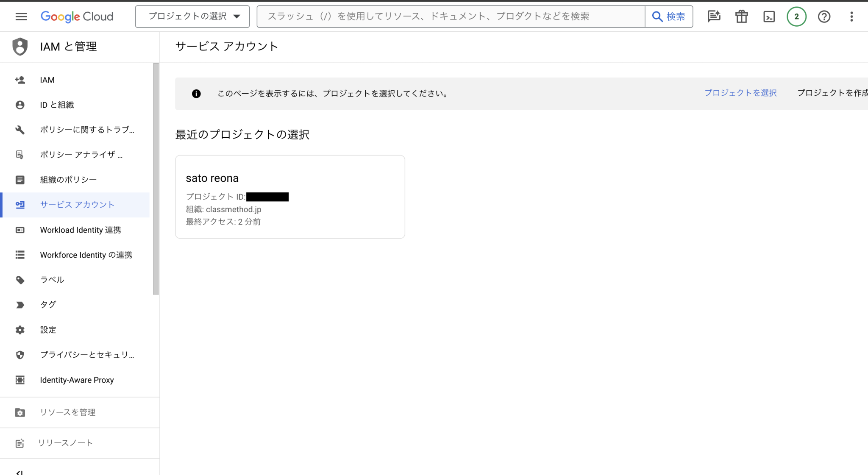Image resolution: width=868 pixels, height=475 pixels.
Task: Open the 設定 gear icon
Action: click(19, 329)
